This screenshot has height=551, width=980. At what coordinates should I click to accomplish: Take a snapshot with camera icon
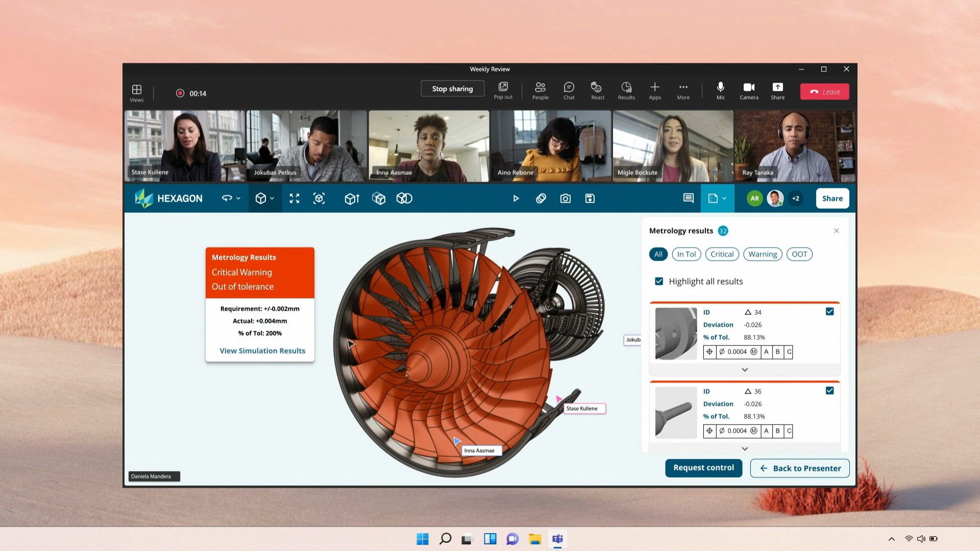(566, 198)
